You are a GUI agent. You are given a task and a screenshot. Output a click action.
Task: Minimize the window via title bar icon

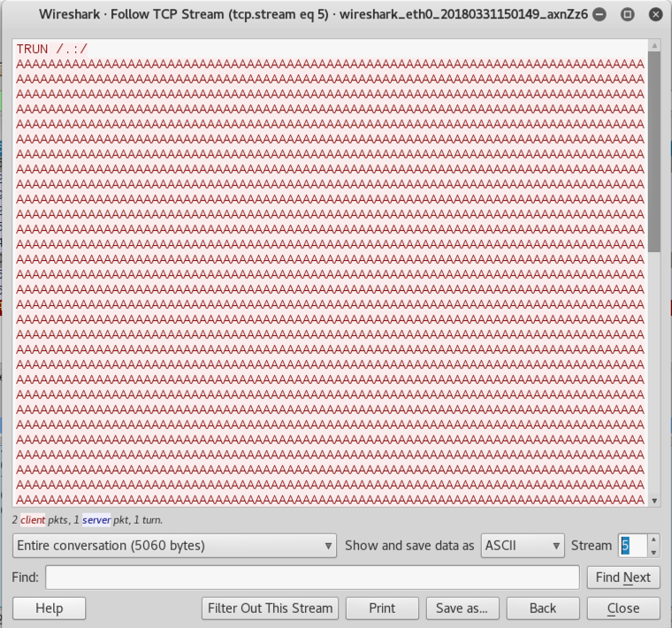click(x=599, y=14)
